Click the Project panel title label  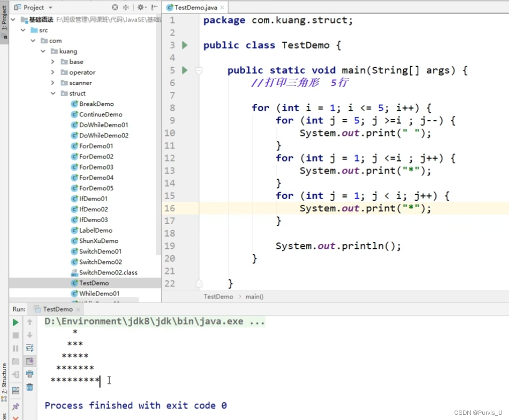point(33,7)
